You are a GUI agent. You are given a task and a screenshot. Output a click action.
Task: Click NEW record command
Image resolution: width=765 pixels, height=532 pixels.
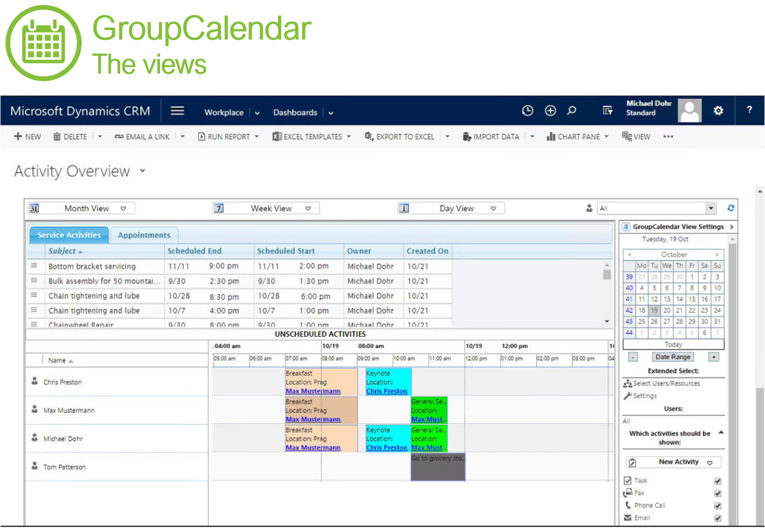point(28,136)
